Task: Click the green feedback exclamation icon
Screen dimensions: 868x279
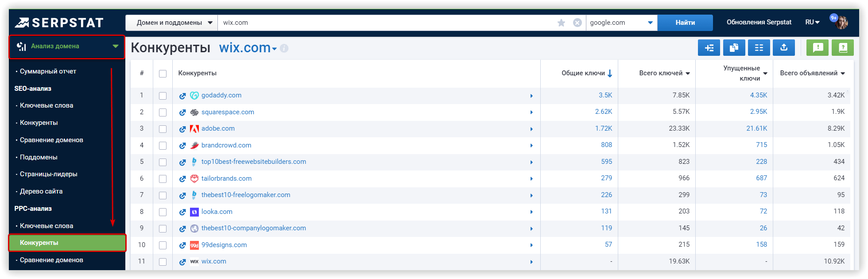Action: click(x=818, y=48)
